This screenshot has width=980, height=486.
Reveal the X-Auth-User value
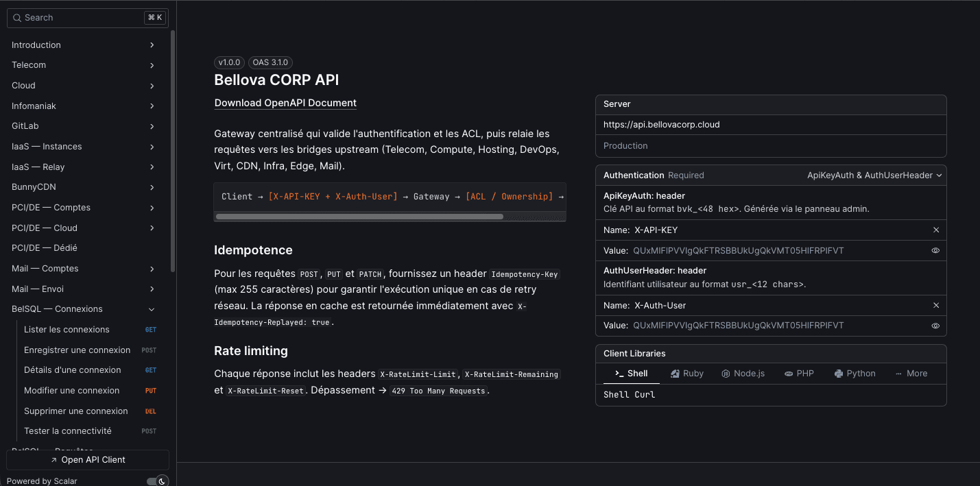(935, 326)
